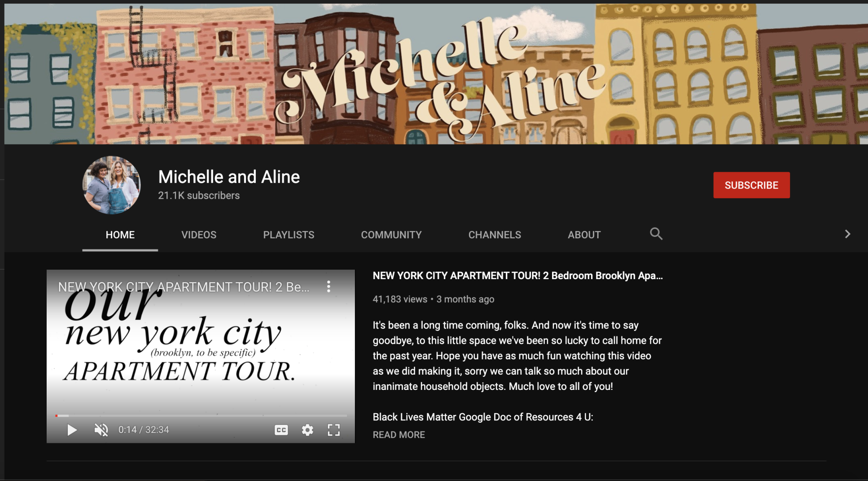Subscribe to Michelle and Aline channel

click(x=751, y=185)
